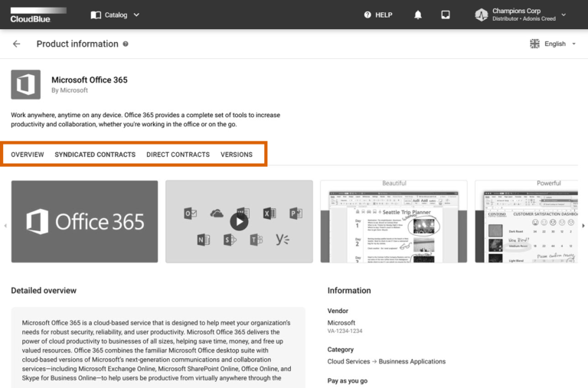588x388 pixels.
Task: Switch to the VERSIONS tab
Action: pos(237,155)
